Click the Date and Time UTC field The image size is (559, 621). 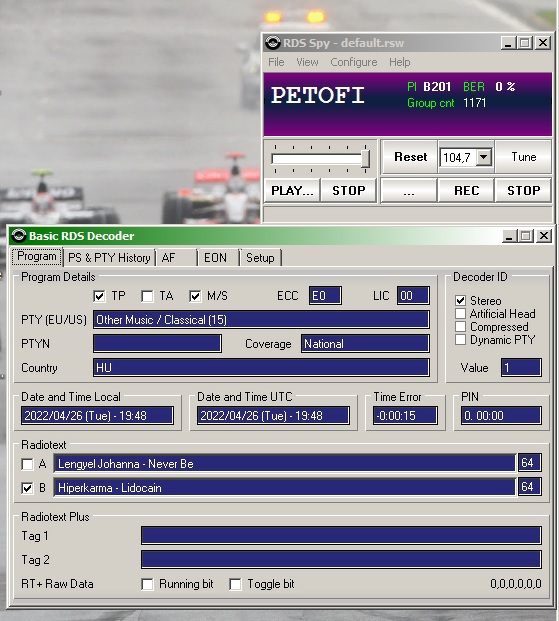click(273, 415)
